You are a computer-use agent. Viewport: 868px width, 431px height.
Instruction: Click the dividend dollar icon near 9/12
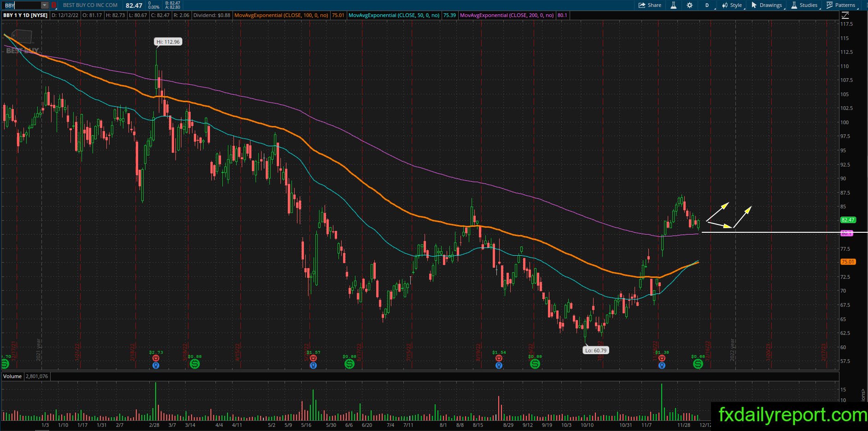[x=535, y=364]
